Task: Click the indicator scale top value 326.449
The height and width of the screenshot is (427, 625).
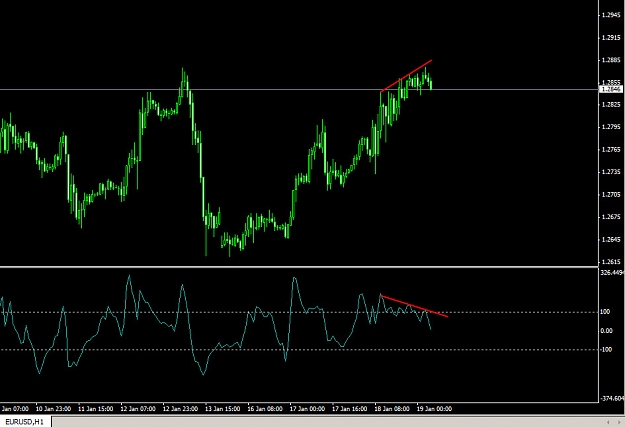Action: [x=612, y=272]
